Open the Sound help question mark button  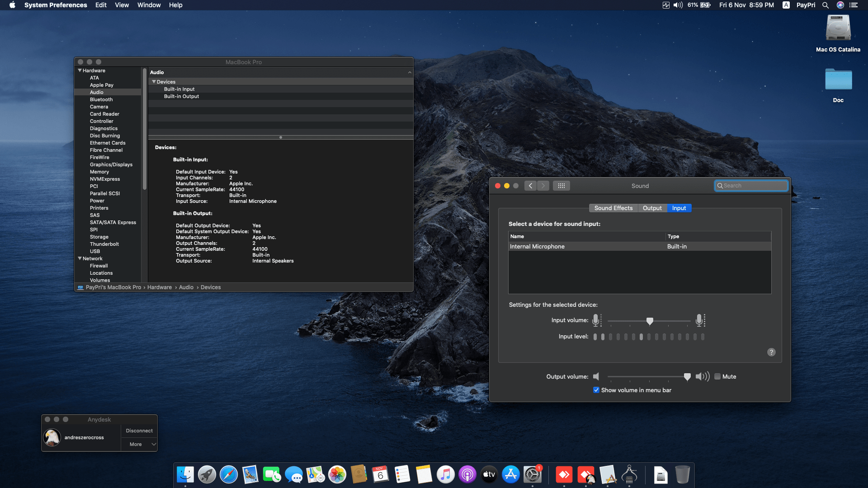pos(771,352)
